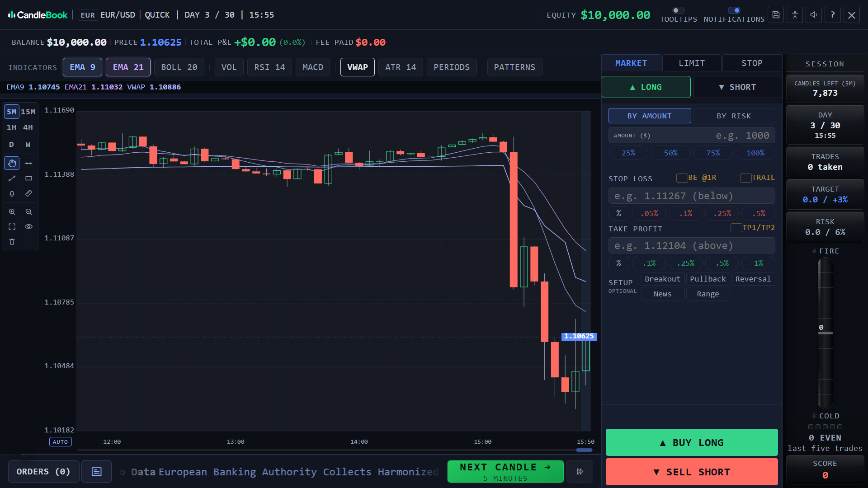This screenshot has height=488, width=868.
Task: Click the Amount ($) input field
Action: [692, 136]
